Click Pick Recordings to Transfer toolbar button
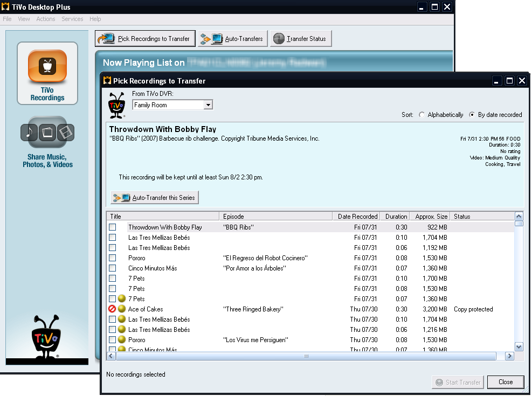The height and width of the screenshot is (396, 532). 145,39
